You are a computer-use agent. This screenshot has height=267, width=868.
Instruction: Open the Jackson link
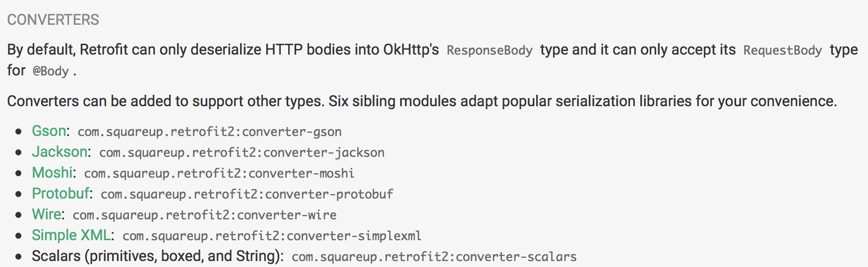point(60,152)
